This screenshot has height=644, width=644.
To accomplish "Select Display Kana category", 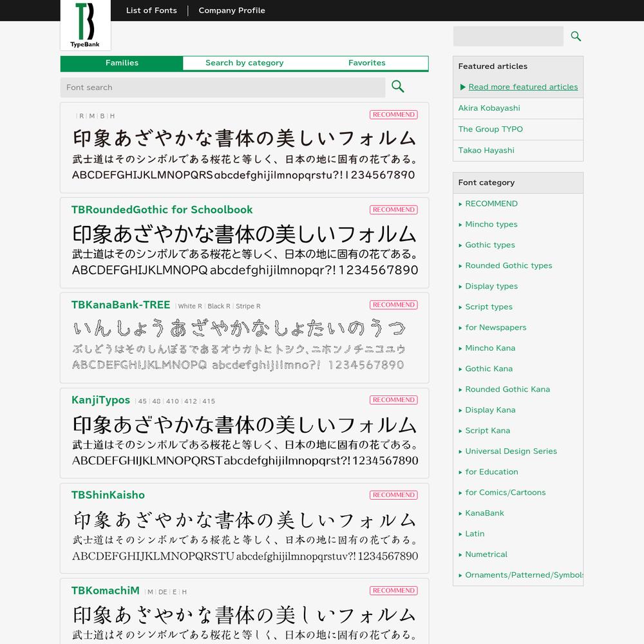I will click(490, 410).
